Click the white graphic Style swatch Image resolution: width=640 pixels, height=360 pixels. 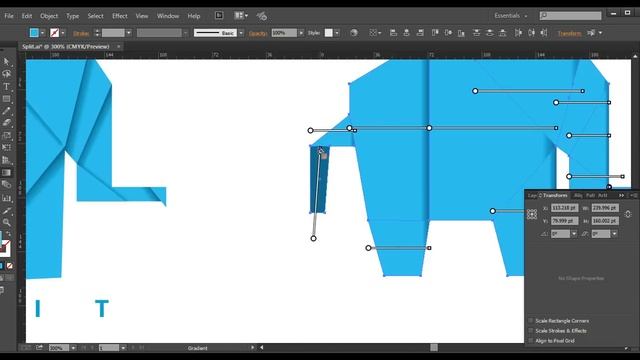(x=329, y=33)
